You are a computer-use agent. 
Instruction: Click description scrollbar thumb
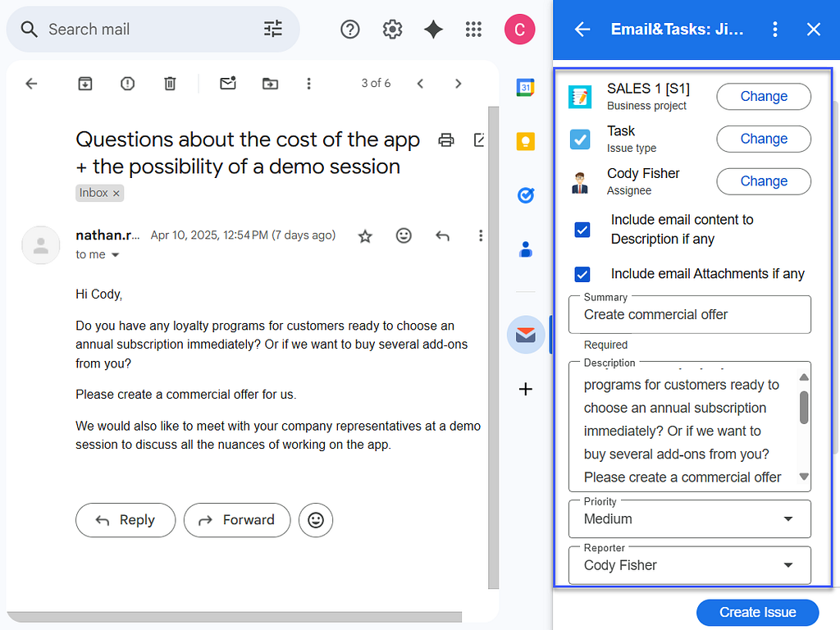pos(804,408)
